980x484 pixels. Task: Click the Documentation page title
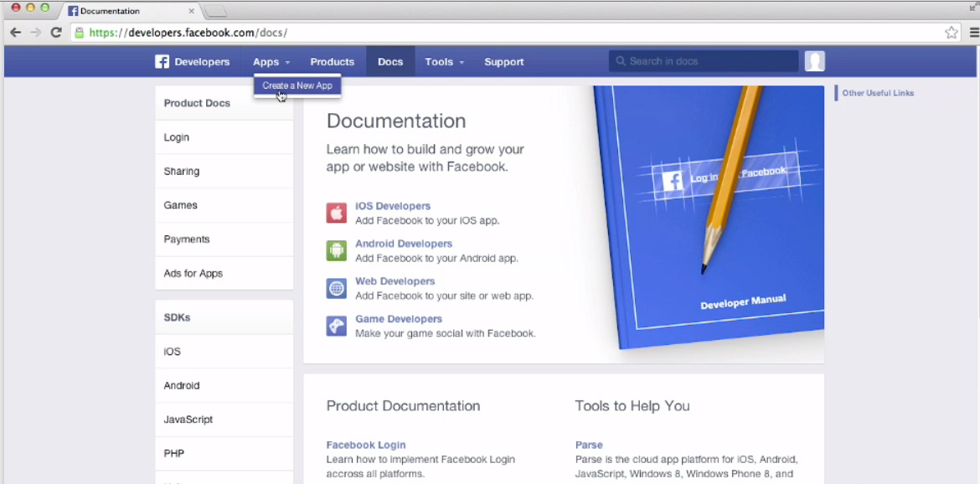pyautogui.click(x=396, y=121)
